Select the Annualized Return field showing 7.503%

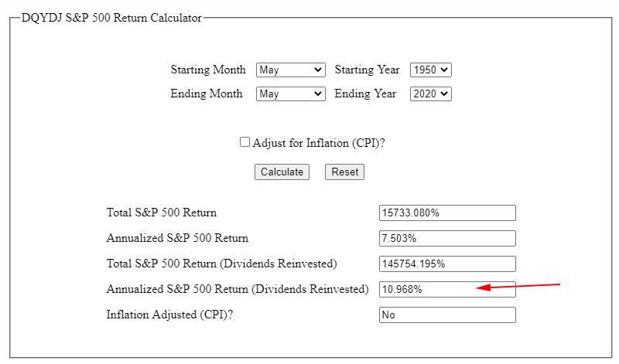coord(446,238)
